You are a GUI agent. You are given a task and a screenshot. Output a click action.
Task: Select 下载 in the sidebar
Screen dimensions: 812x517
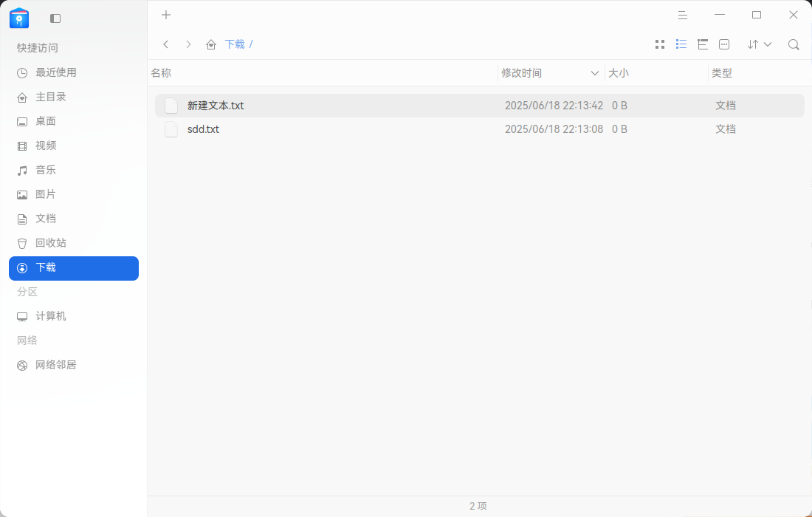(74, 268)
